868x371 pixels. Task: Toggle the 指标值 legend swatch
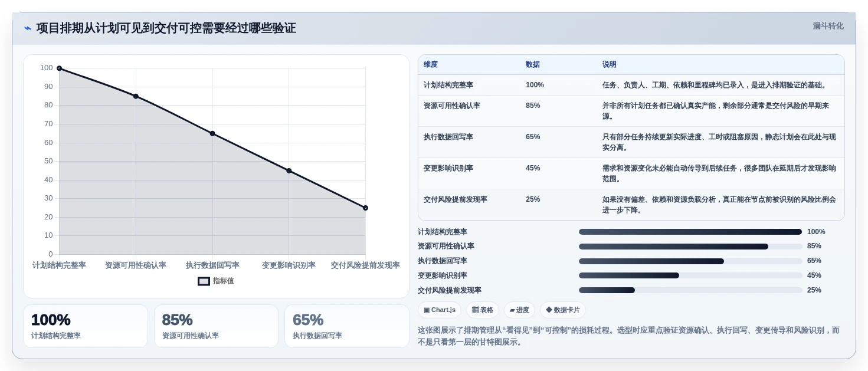[204, 281]
